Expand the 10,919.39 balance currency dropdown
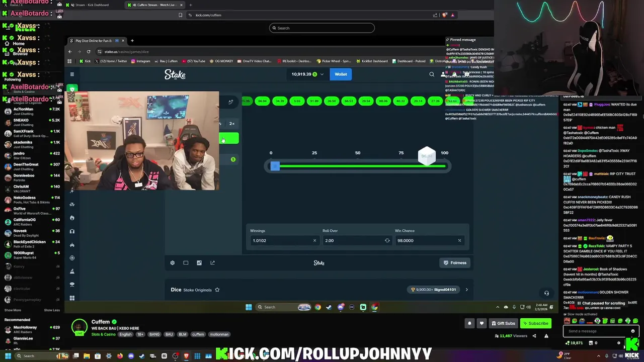This screenshot has width=644, height=362. tap(321, 74)
